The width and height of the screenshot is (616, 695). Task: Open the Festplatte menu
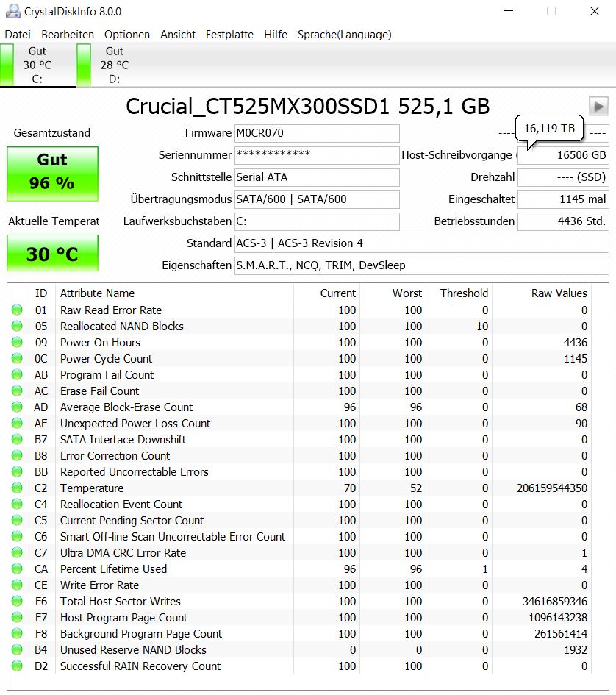229,35
